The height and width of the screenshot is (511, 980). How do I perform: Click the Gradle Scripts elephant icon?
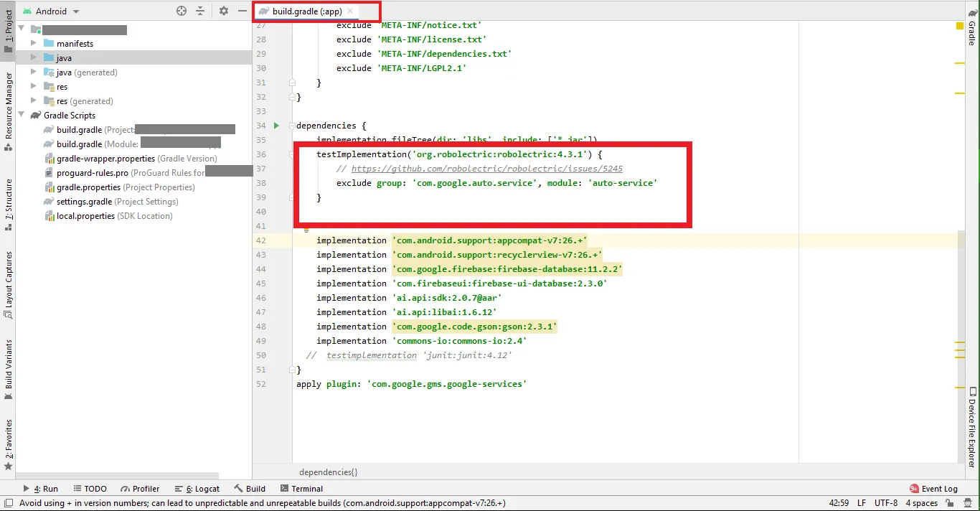tap(35, 115)
